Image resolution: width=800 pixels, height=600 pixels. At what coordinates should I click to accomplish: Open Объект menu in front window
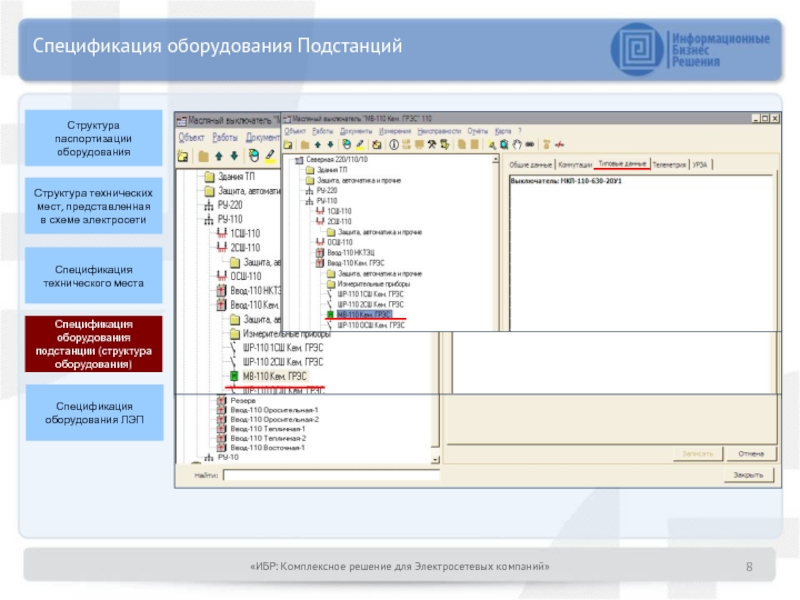click(294, 132)
